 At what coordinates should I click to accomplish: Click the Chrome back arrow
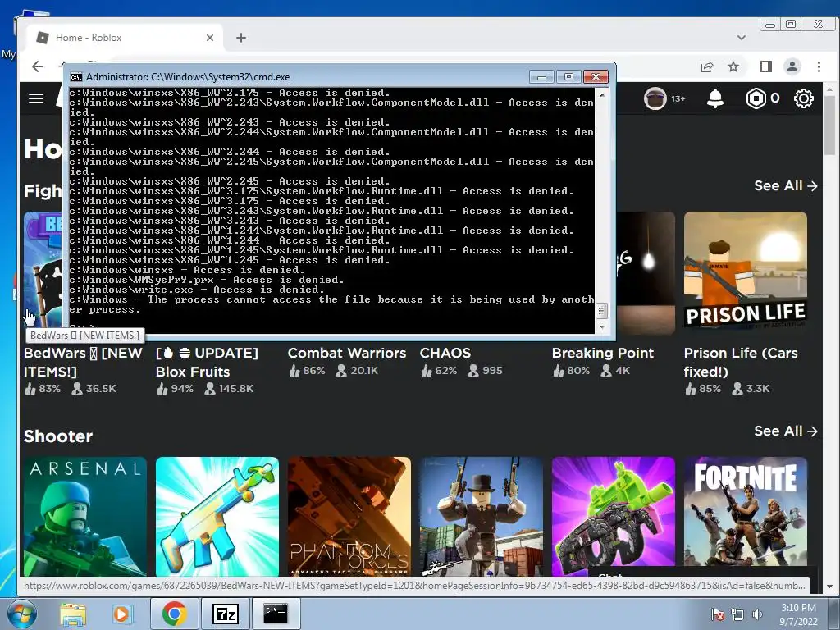pos(38,66)
